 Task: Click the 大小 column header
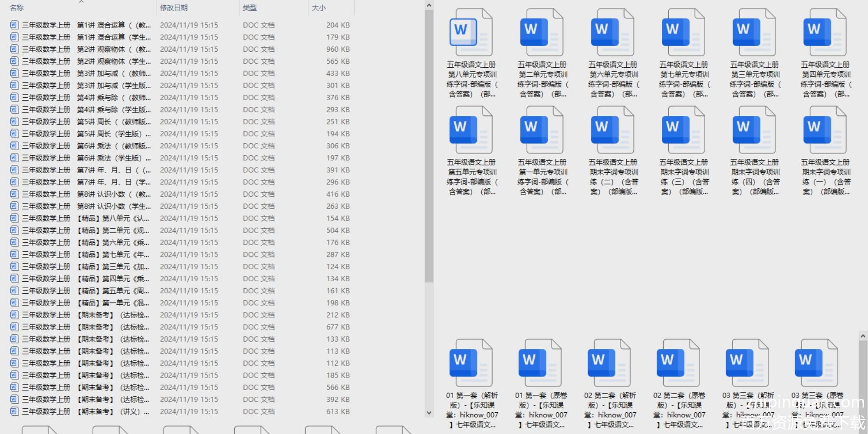[319, 8]
